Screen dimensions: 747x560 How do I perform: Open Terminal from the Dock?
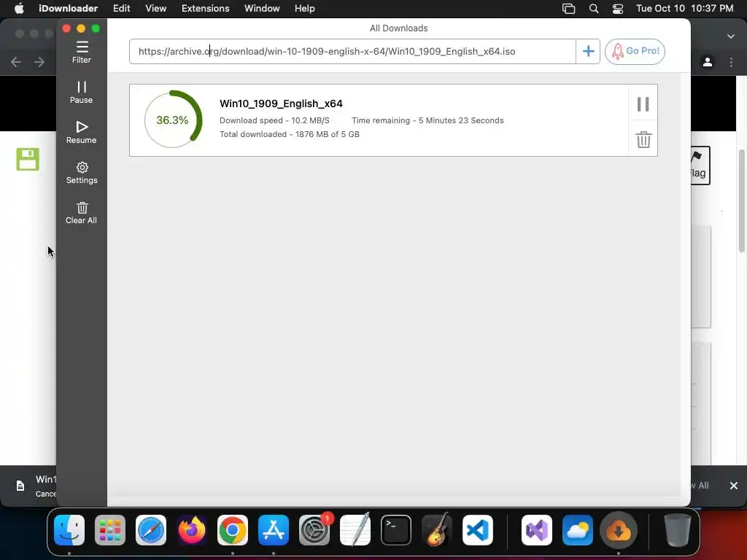pyautogui.click(x=396, y=530)
